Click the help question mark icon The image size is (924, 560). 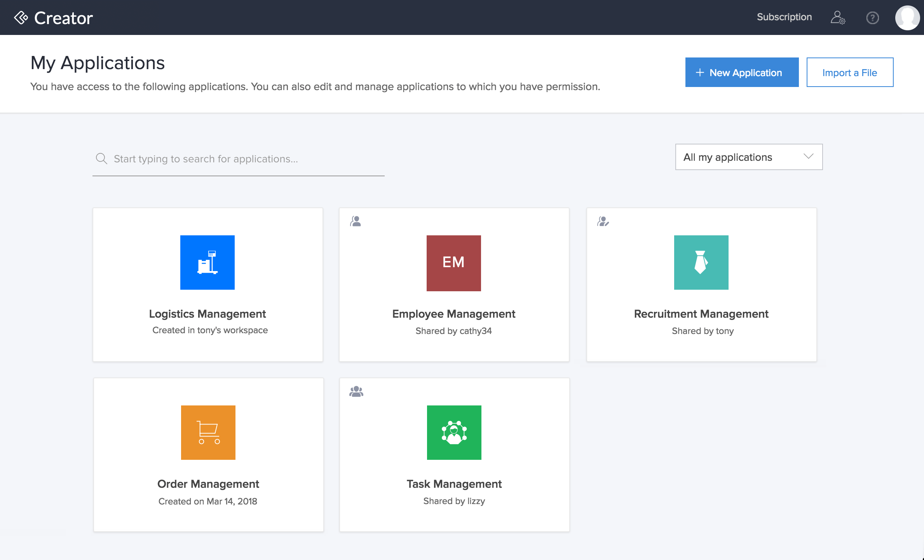(873, 17)
